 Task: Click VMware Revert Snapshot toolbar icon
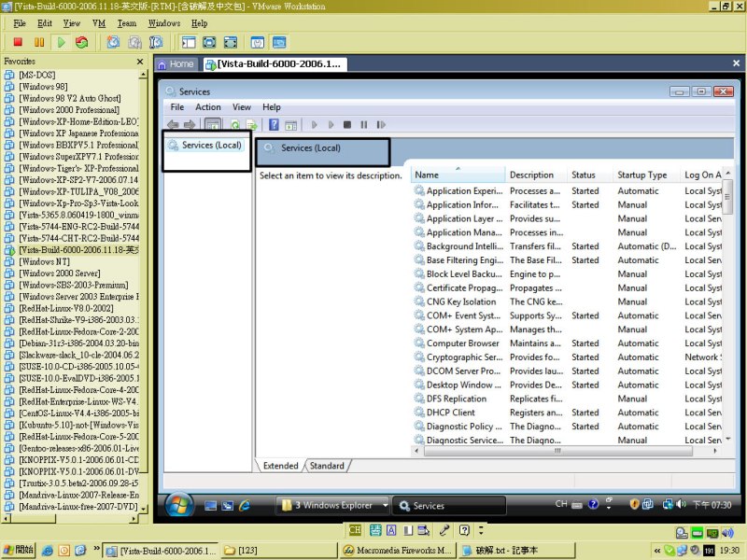tap(134, 42)
